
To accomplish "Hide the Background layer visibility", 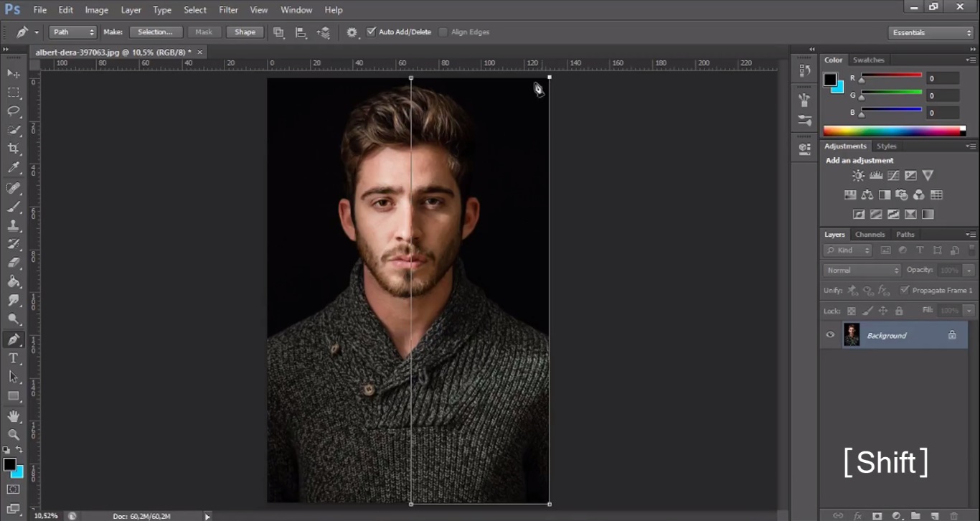I will 830,335.
